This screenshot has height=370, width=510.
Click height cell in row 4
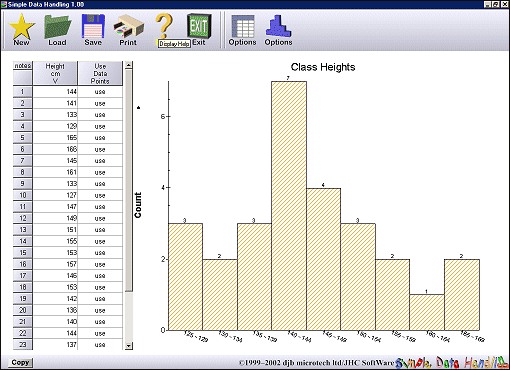point(55,126)
